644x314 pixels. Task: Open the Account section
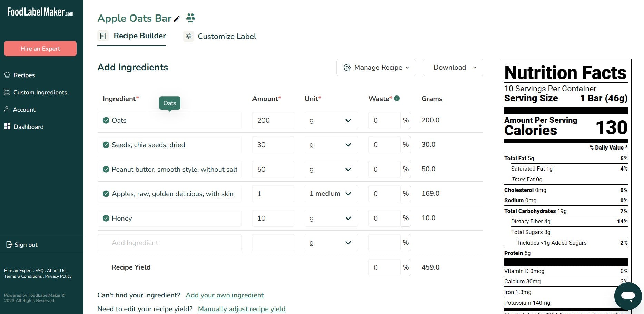[24, 110]
